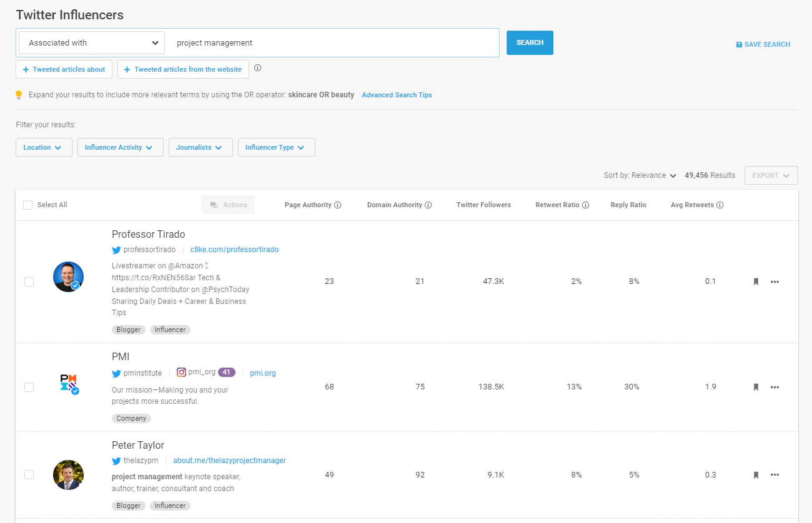This screenshot has width=812, height=523.
Task: Open about.me/thelazyprojectmanager link
Action: pos(229,461)
